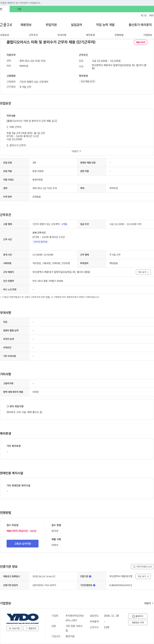Image resolution: width=154 pixels, height=644 pixels.
Task: Select the certification number KJBQ002506240012
Action: [x=121, y=585]
